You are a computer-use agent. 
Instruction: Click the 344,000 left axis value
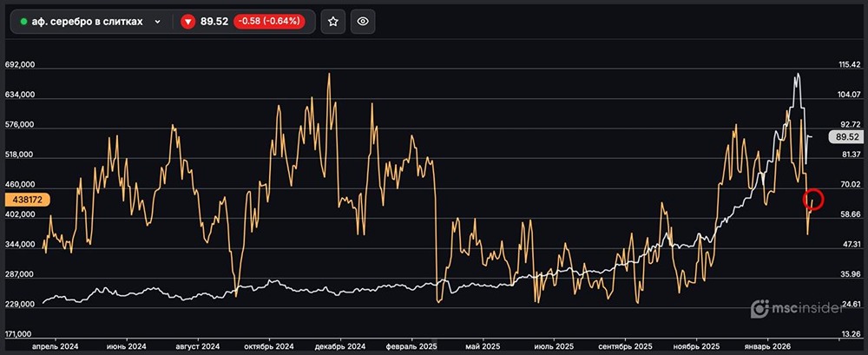(19, 244)
